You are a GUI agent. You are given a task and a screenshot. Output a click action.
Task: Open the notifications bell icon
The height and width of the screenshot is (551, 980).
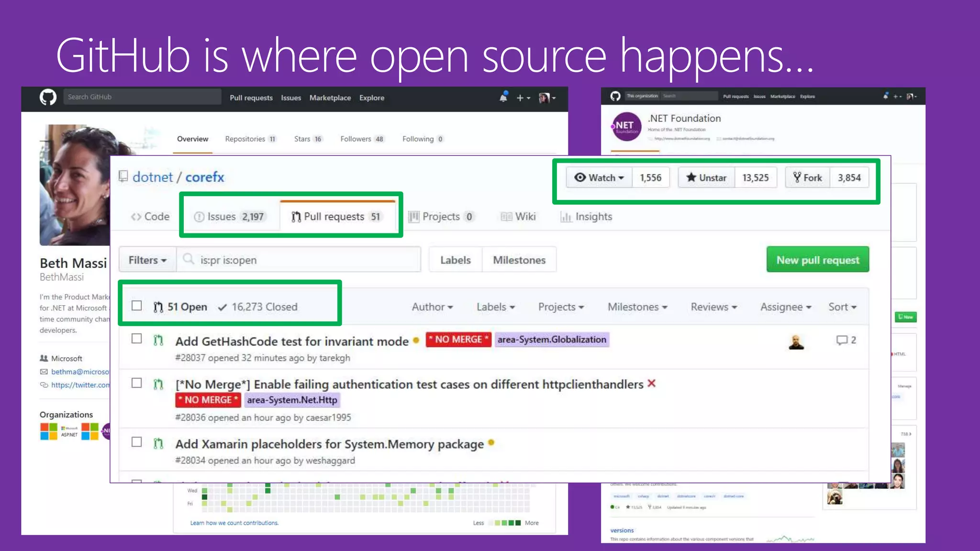click(x=503, y=97)
